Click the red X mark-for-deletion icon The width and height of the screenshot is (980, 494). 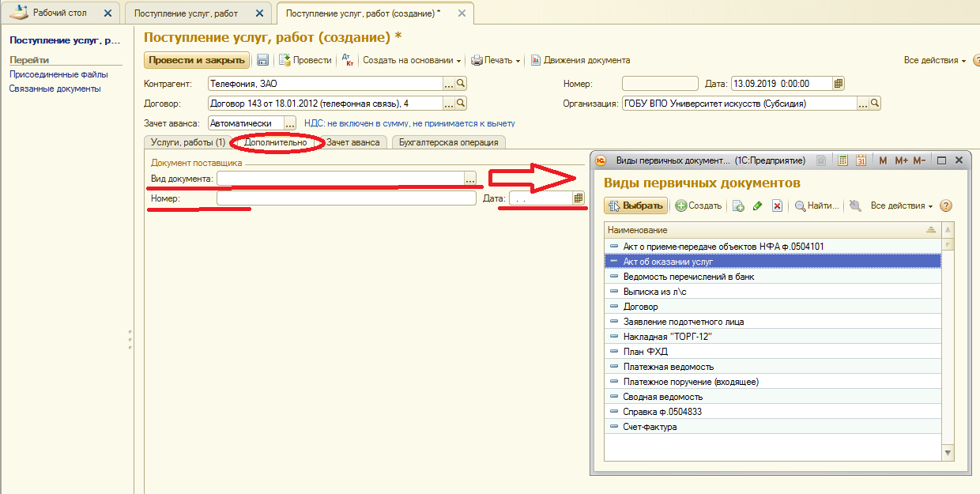point(777,206)
